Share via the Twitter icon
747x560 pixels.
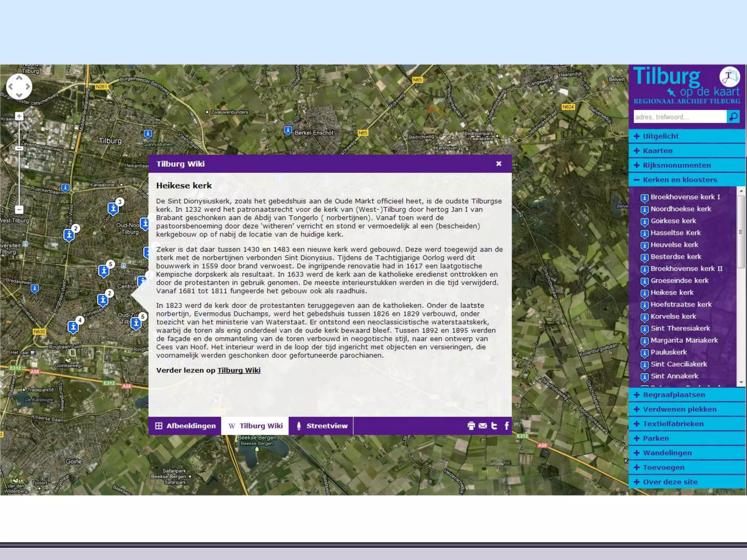(x=494, y=426)
